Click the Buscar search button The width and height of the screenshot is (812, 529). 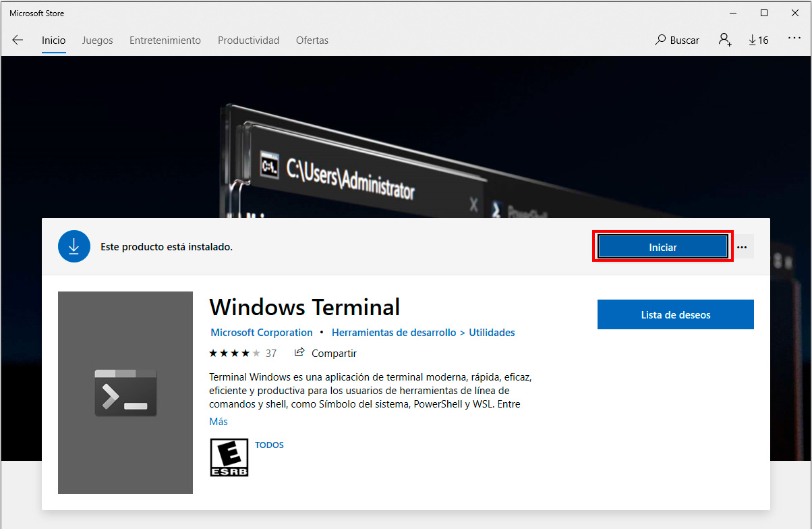(x=677, y=40)
